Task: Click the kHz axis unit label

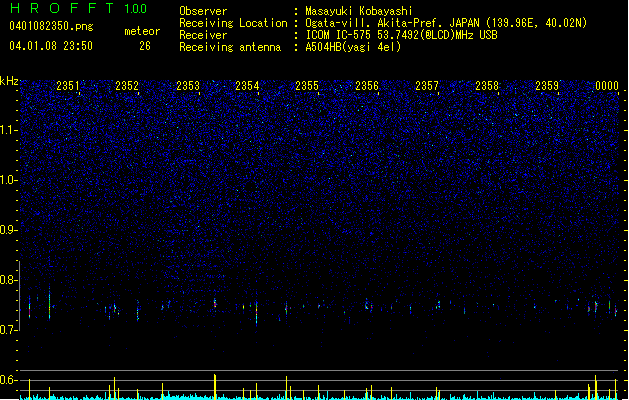Action: pos(9,81)
